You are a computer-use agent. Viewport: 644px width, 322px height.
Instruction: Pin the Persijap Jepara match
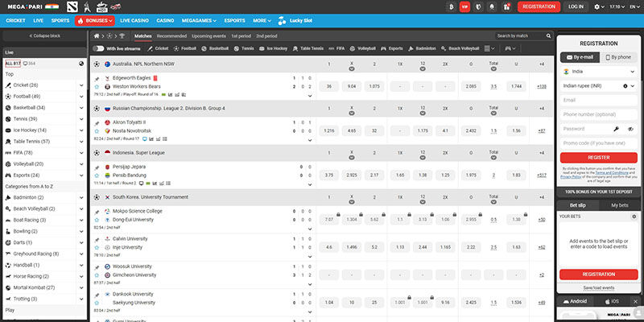point(97,167)
